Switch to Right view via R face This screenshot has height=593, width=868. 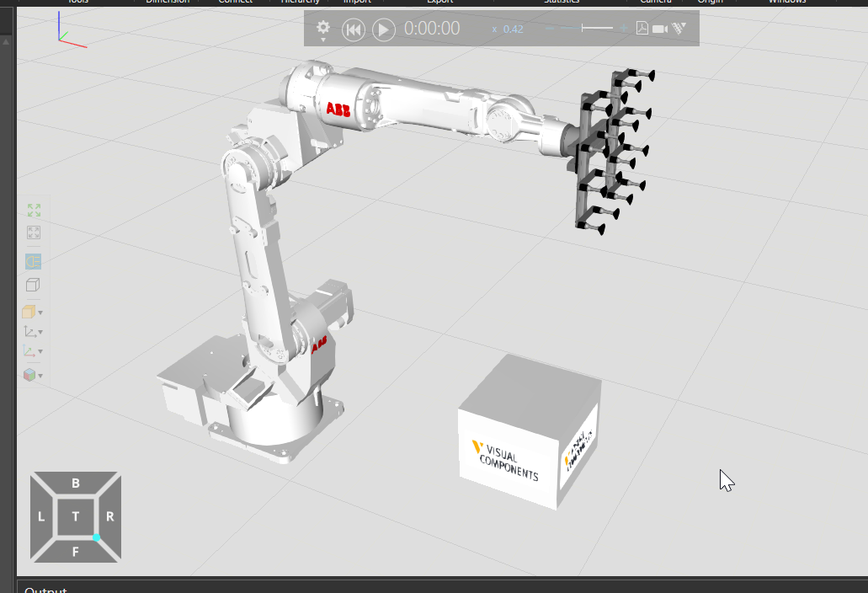click(x=110, y=516)
